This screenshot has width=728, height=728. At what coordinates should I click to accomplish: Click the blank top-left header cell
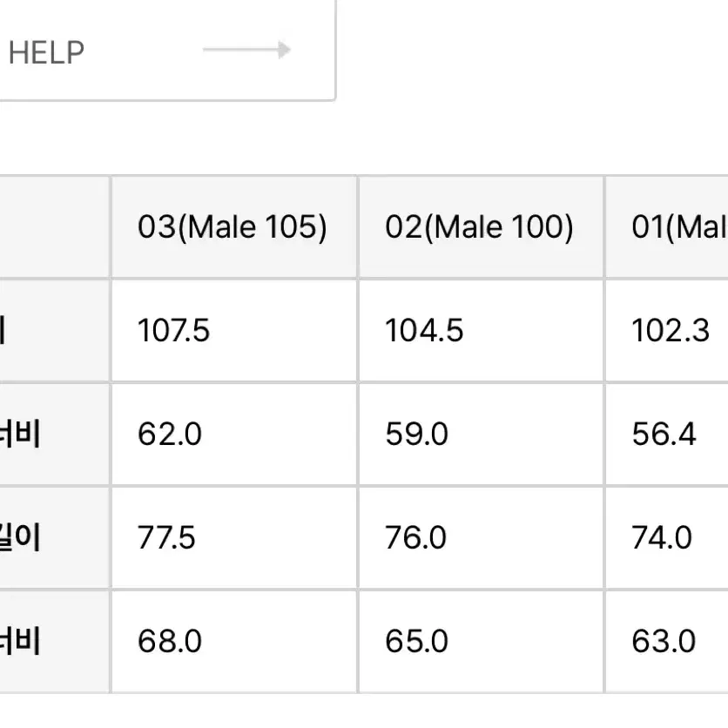(54, 227)
